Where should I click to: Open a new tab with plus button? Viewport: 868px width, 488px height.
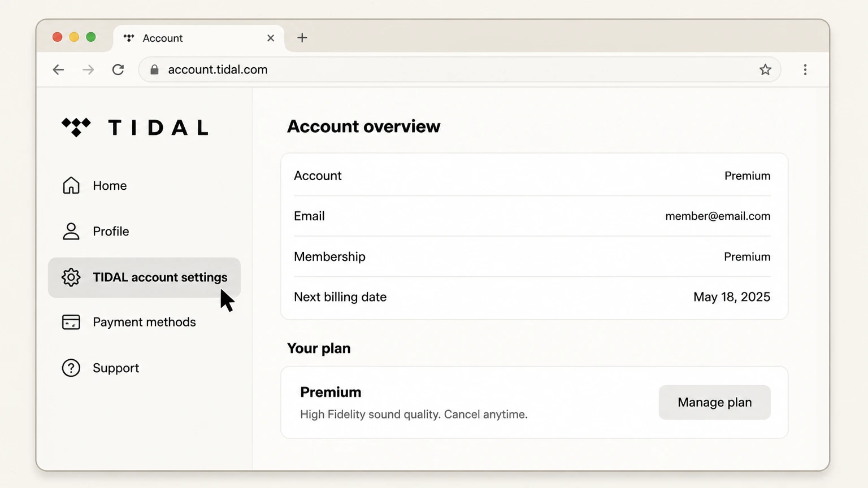click(302, 38)
